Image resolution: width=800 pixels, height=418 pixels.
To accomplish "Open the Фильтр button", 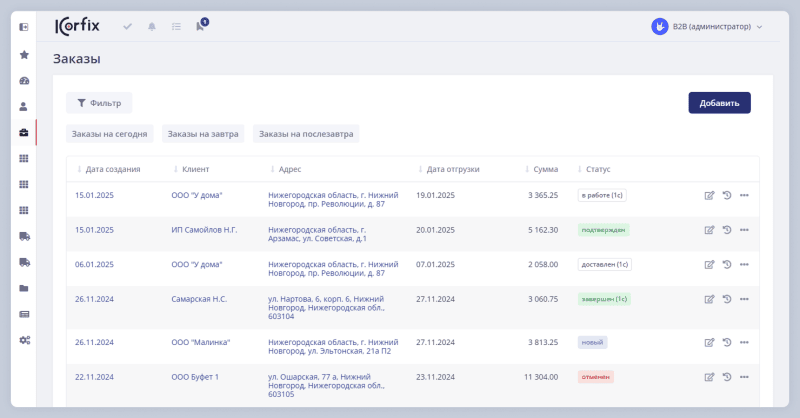I will point(99,102).
